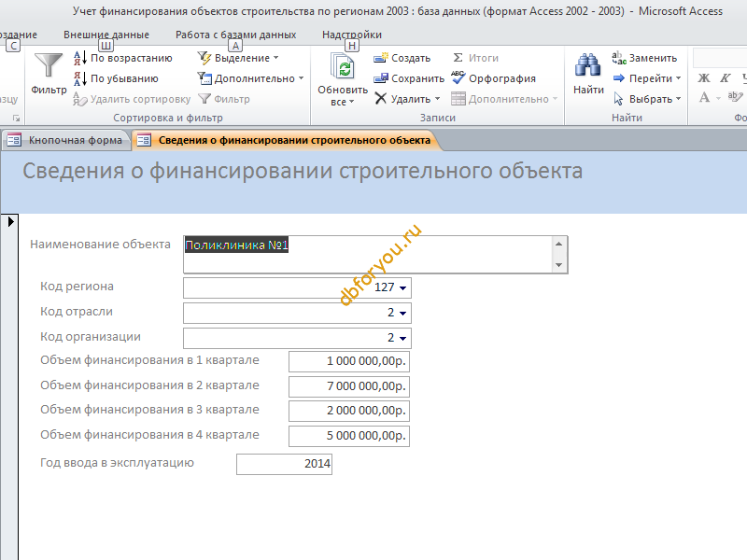
Task: Expand the Код отрасли dropdown
Action: 402,314
